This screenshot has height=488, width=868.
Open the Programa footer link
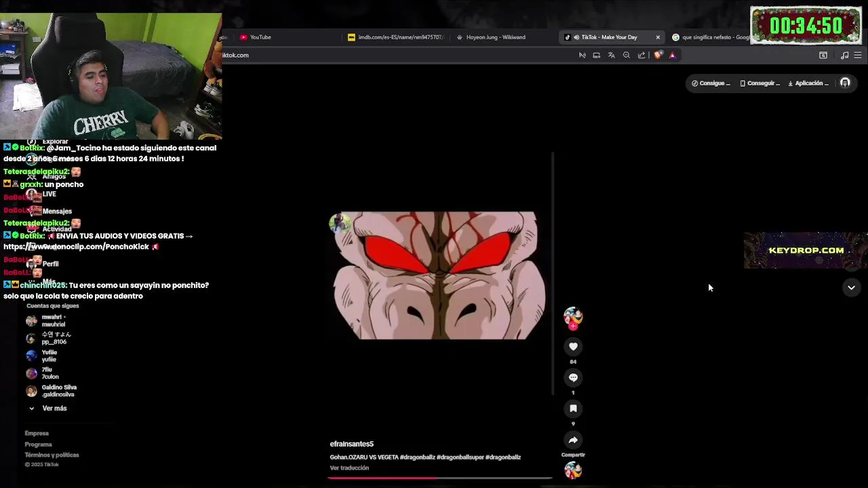tap(38, 444)
